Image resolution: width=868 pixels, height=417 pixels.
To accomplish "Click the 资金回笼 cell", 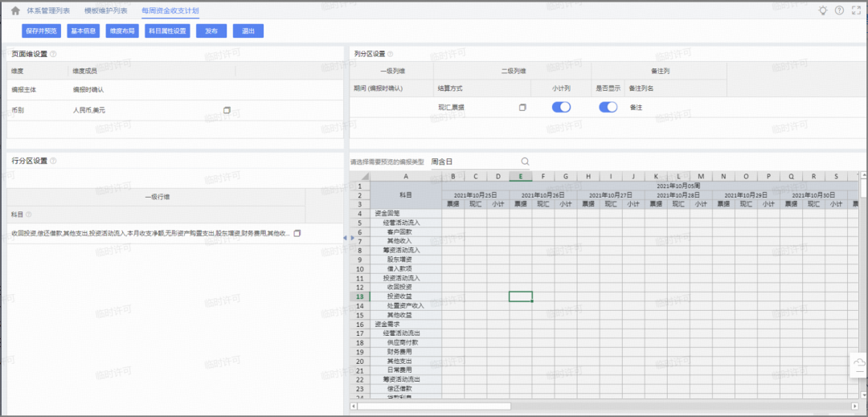I will (406, 214).
